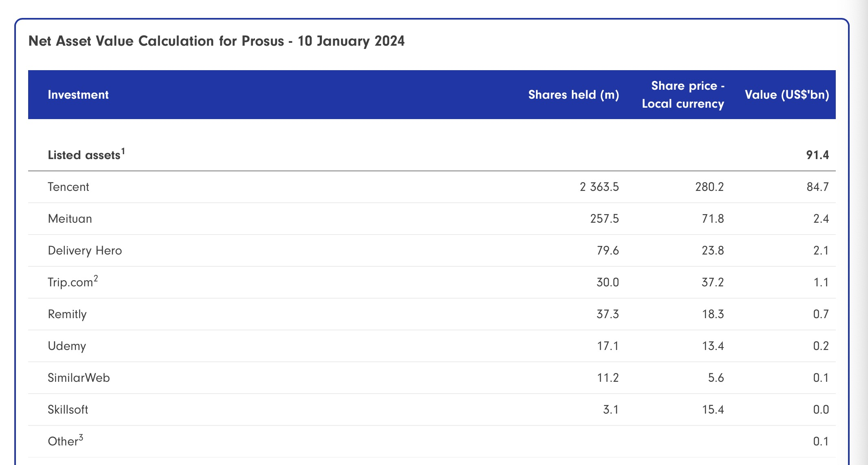
Task: Click the Shares held (m) header
Action: pyautogui.click(x=573, y=95)
